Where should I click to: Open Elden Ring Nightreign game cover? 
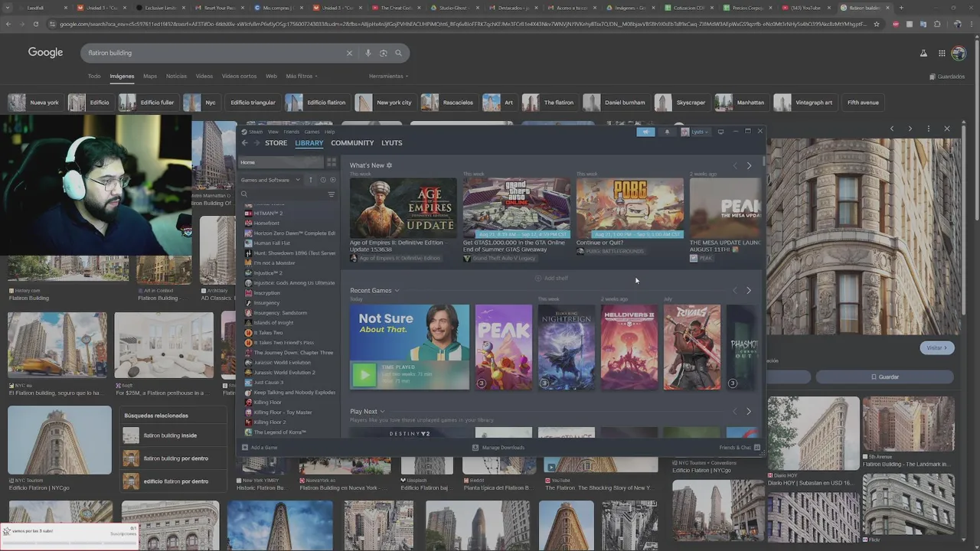click(567, 347)
